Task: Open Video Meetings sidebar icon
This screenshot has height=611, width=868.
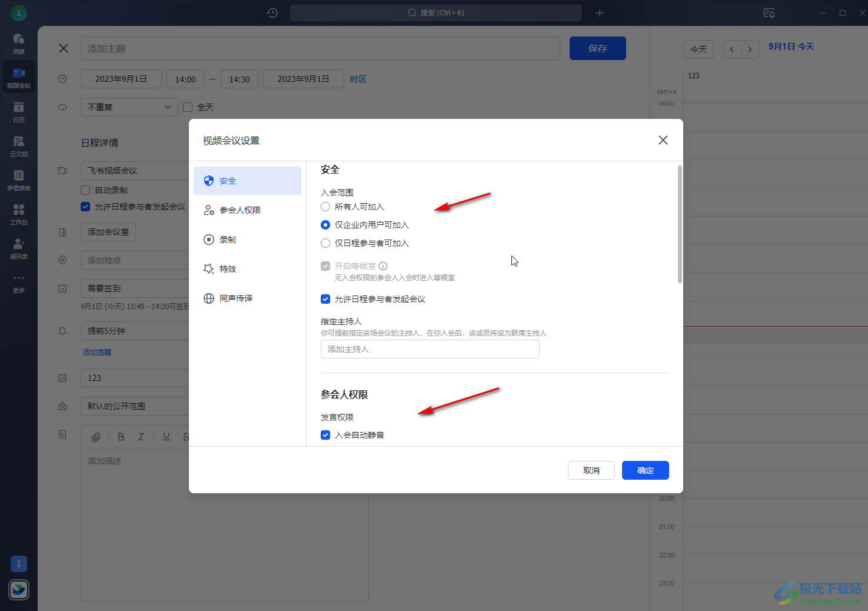Action: pyautogui.click(x=18, y=78)
